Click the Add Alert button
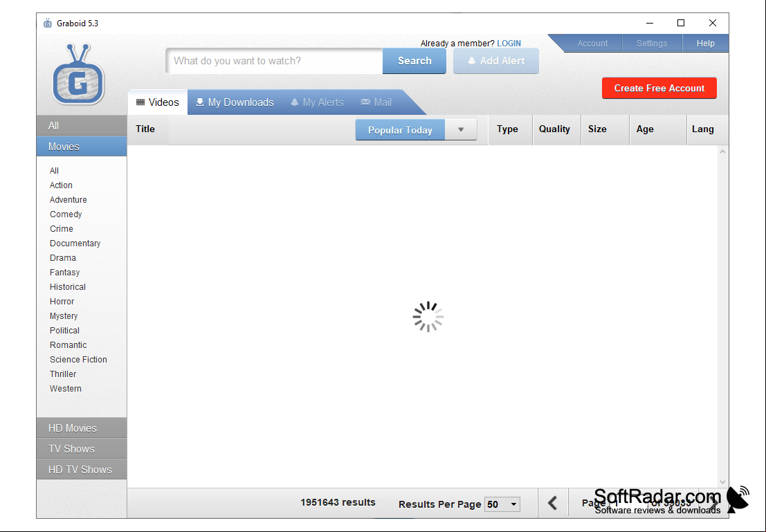Viewport: 766px width, 532px height. point(496,61)
